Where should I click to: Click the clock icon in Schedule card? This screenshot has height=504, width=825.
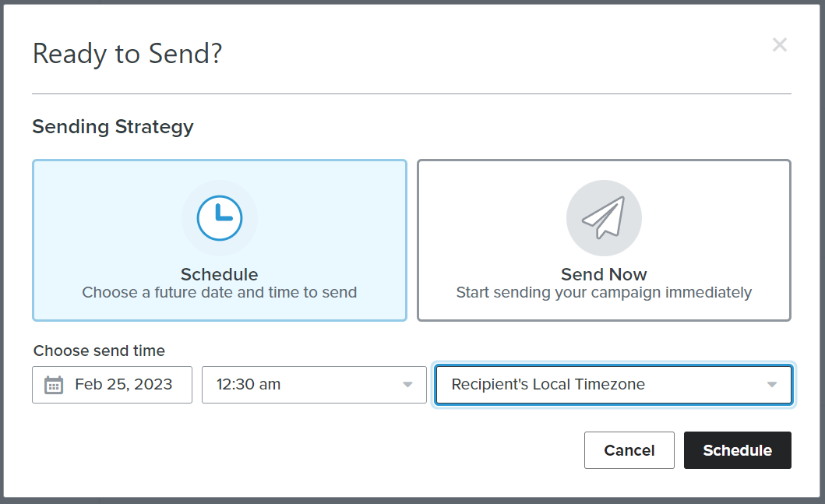coord(220,218)
